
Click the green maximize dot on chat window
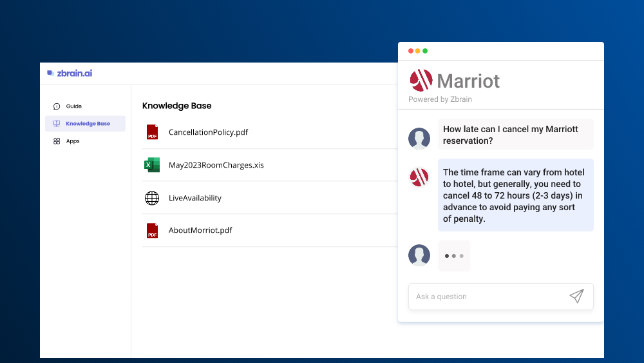425,51
